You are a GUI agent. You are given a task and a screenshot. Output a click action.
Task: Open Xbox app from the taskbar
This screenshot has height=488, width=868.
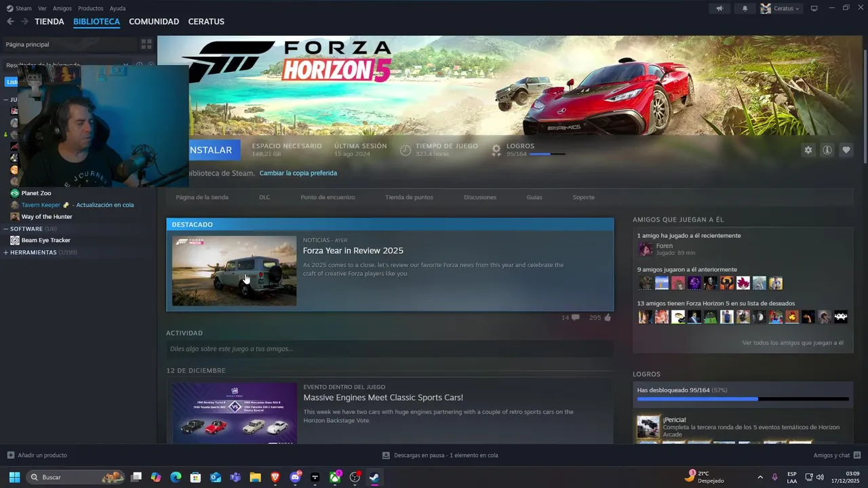(335, 477)
